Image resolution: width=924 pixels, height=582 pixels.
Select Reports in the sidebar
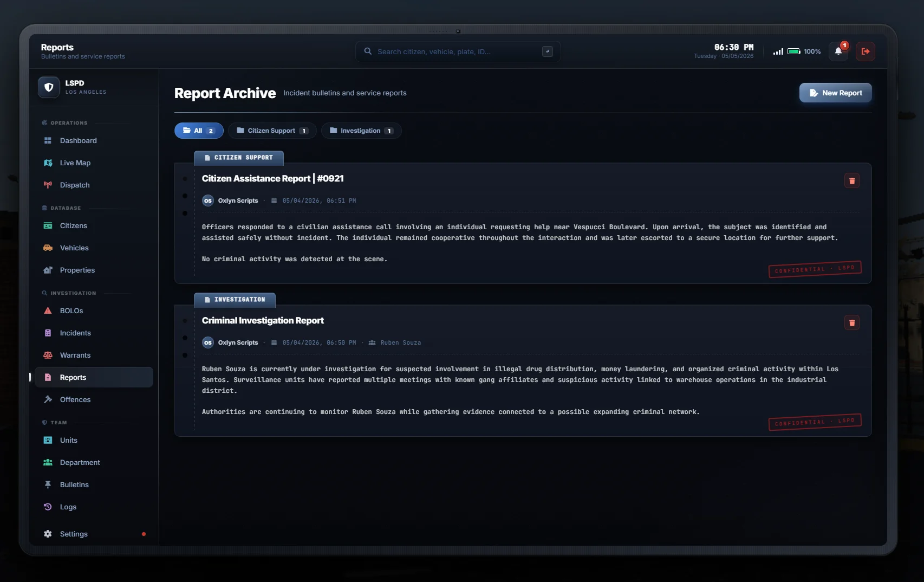click(x=94, y=377)
